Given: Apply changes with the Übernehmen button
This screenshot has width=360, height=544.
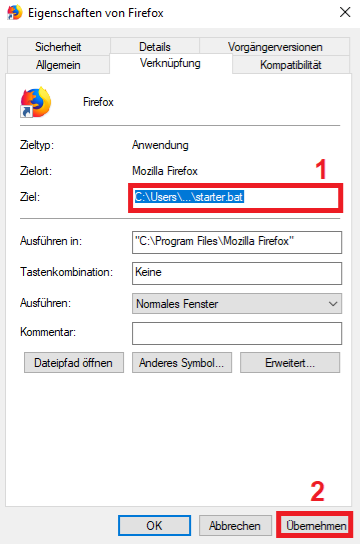Looking at the screenshot, I should point(315,526).
